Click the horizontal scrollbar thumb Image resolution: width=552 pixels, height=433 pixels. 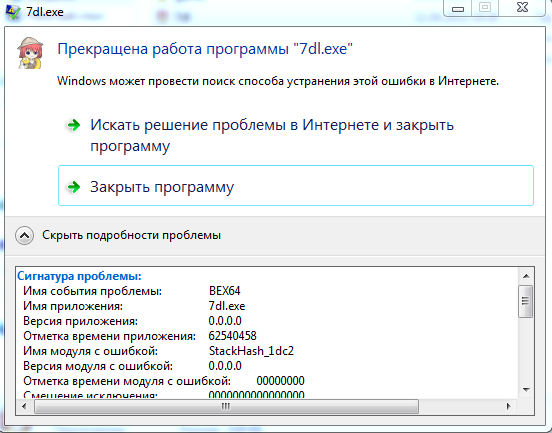click(226, 406)
